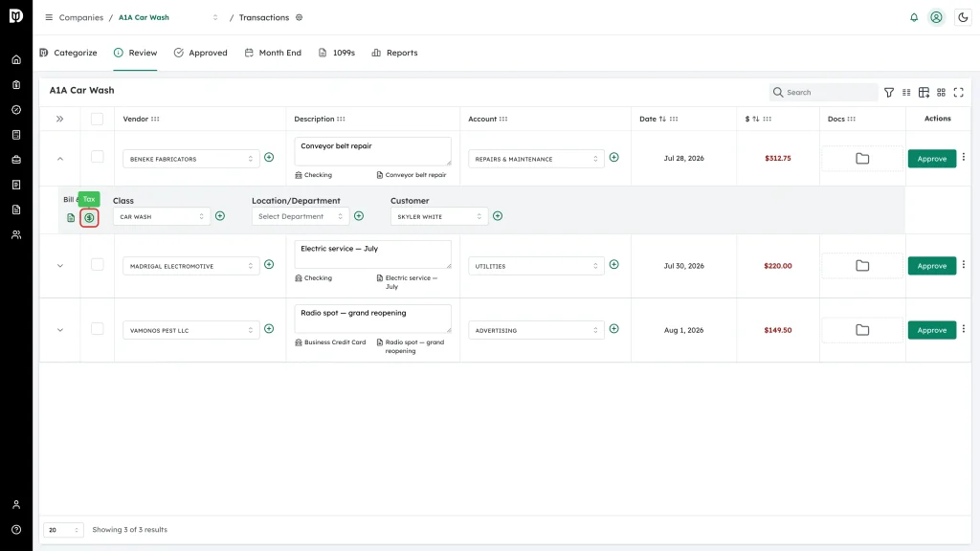Open the briefcase icon in sidebar

[x=16, y=160]
